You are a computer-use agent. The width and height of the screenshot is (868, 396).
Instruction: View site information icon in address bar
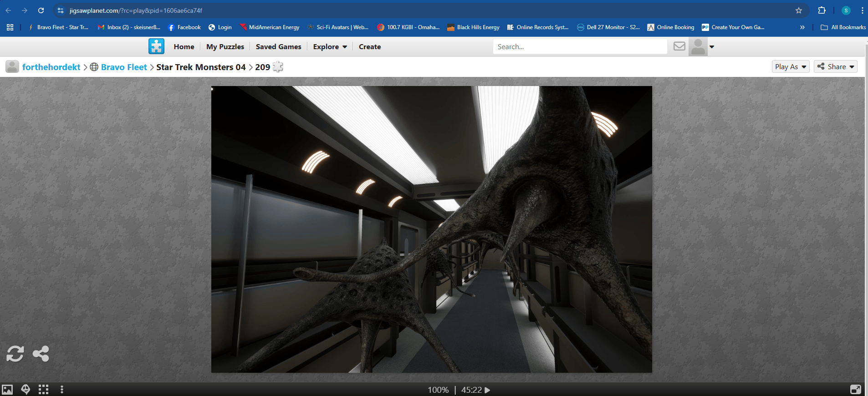tap(61, 10)
